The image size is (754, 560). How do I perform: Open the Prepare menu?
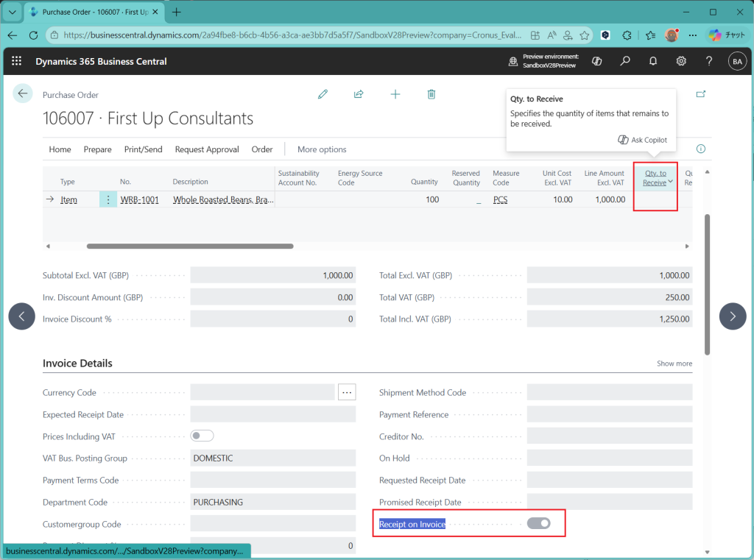97,149
